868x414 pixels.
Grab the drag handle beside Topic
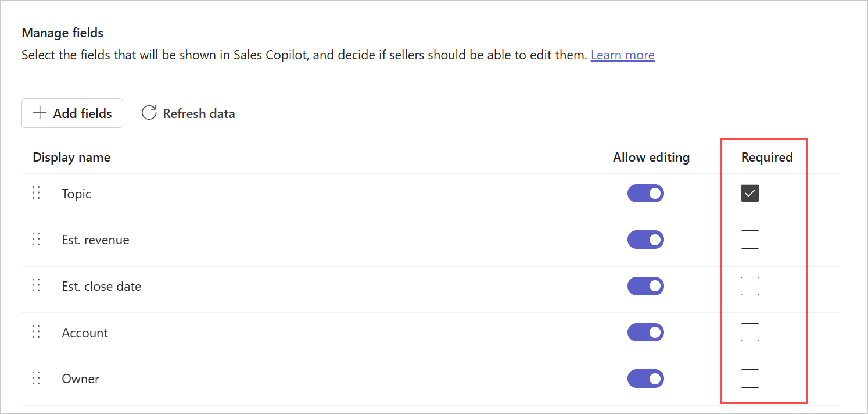(x=35, y=192)
